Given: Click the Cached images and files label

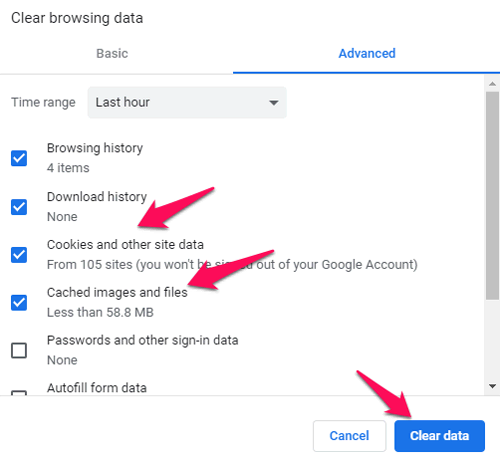Looking at the screenshot, I should 117,292.
